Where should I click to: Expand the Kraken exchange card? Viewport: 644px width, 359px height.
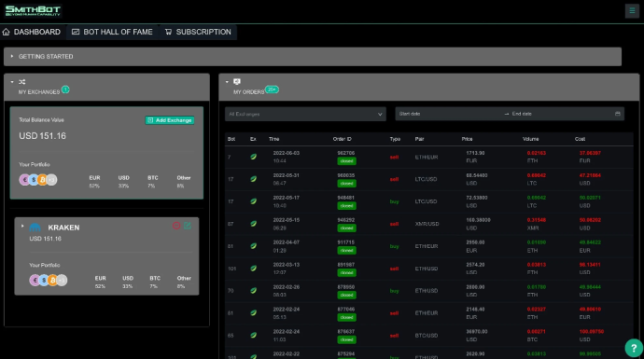(x=22, y=226)
